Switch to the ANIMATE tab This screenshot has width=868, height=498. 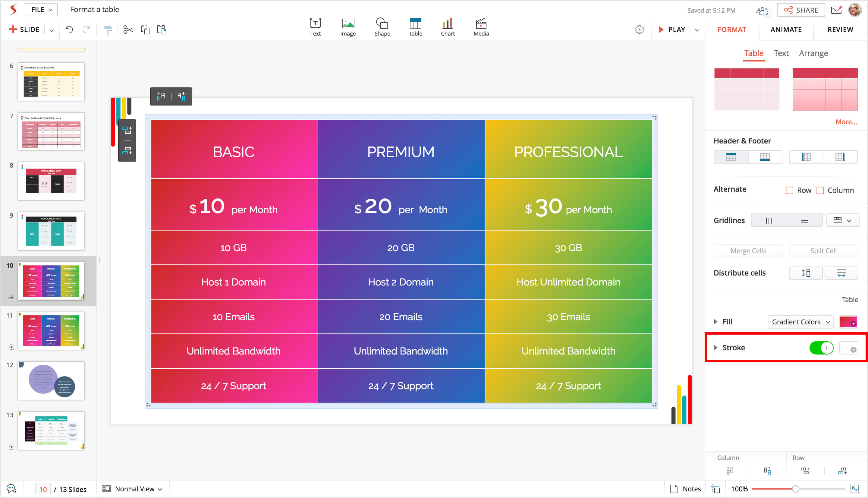[x=786, y=30]
